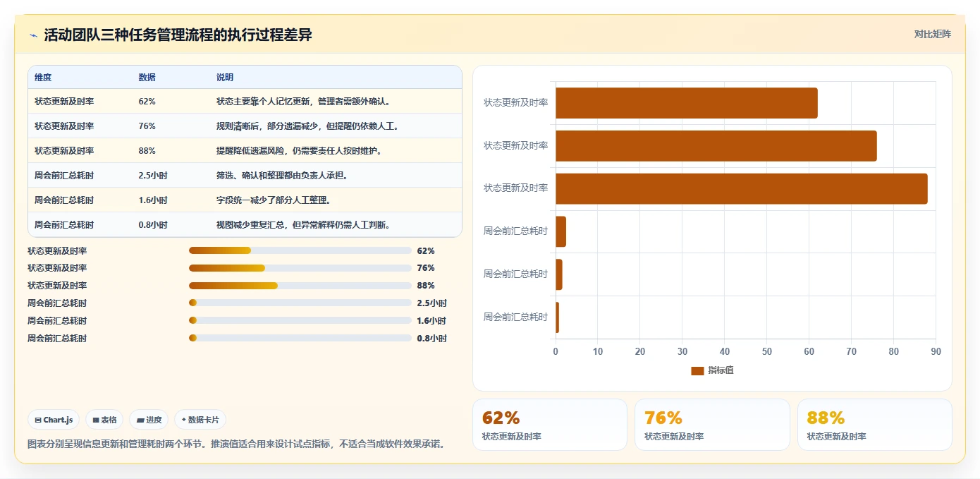The width and height of the screenshot is (980, 479).
Task: Click the 2.5小时 cell in the table
Action: tap(153, 176)
